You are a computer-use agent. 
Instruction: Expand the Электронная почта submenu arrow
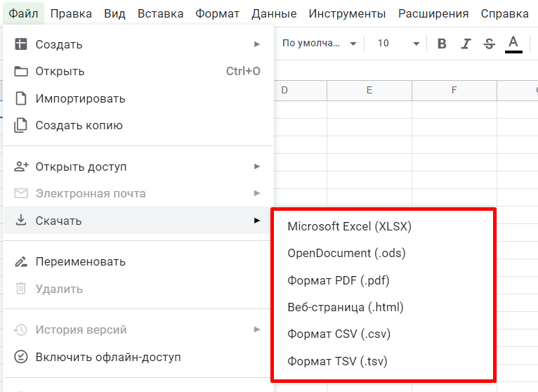point(256,193)
